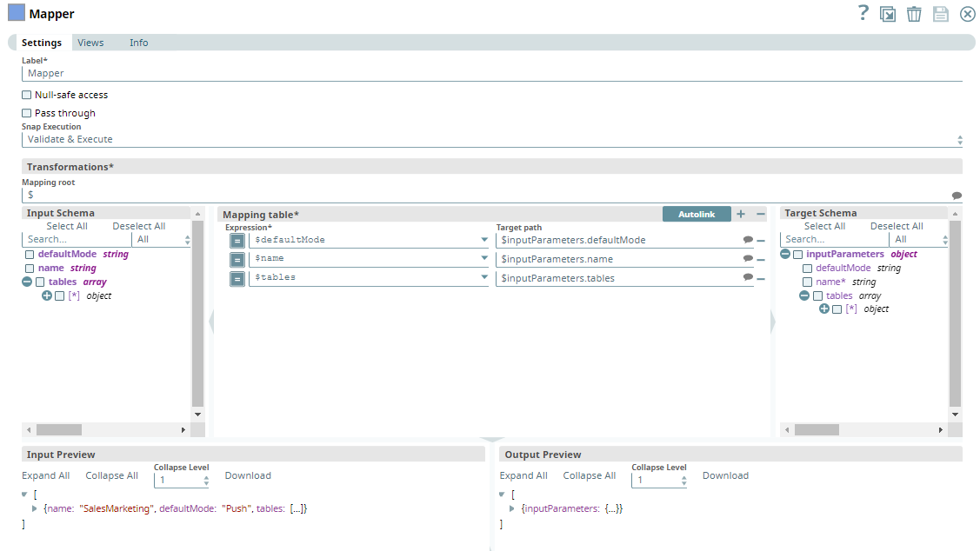Collapse the Input Schema side panel arrow
Viewport: 980px width, 551px height.
[211, 322]
